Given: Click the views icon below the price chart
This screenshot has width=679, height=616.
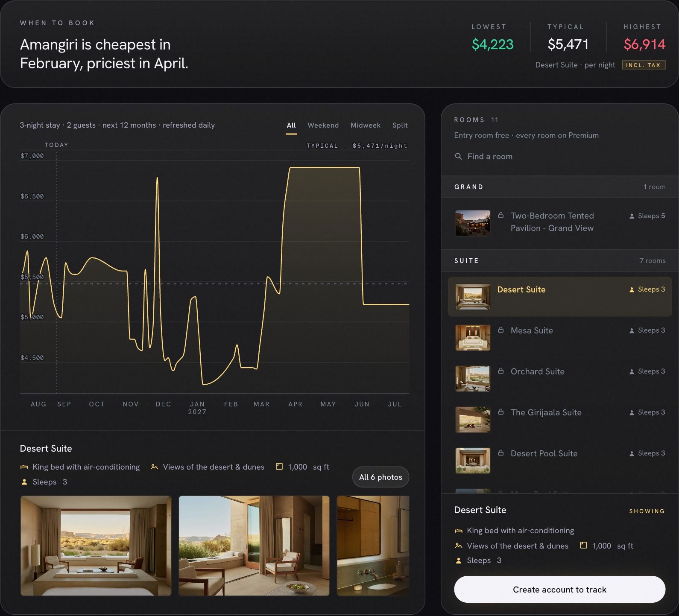Looking at the screenshot, I should 154,467.
